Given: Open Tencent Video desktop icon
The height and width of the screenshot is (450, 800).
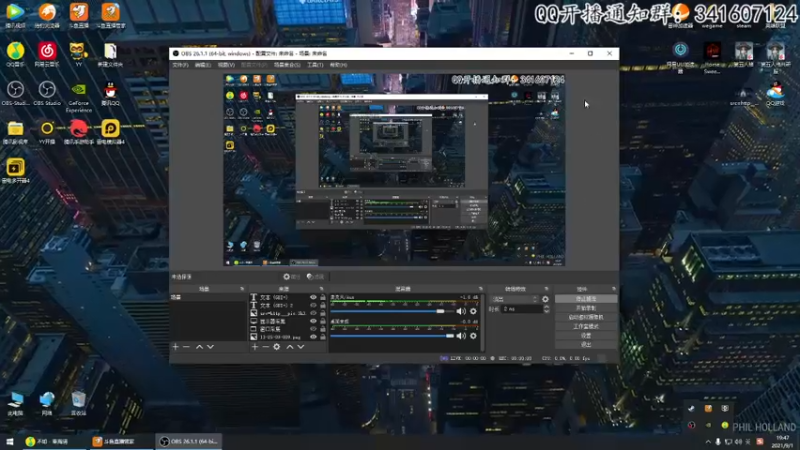Looking at the screenshot, I should [x=15, y=16].
